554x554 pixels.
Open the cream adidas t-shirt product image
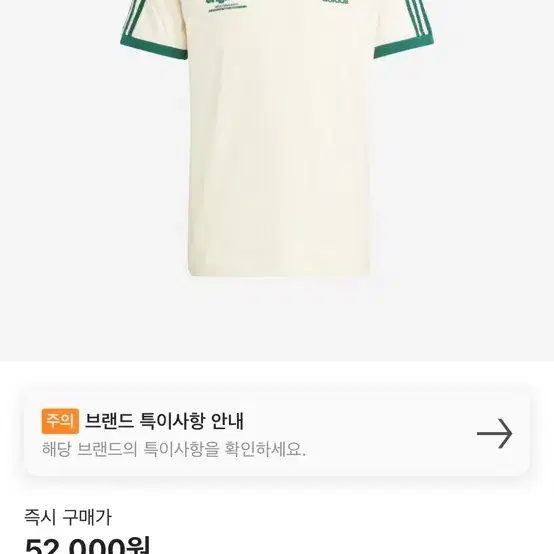pos(277,137)
